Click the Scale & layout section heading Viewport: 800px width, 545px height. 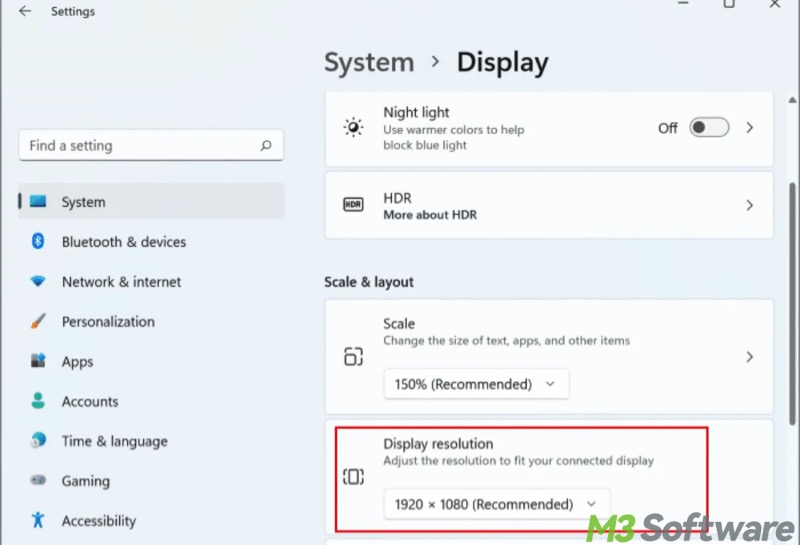(368, 282)
